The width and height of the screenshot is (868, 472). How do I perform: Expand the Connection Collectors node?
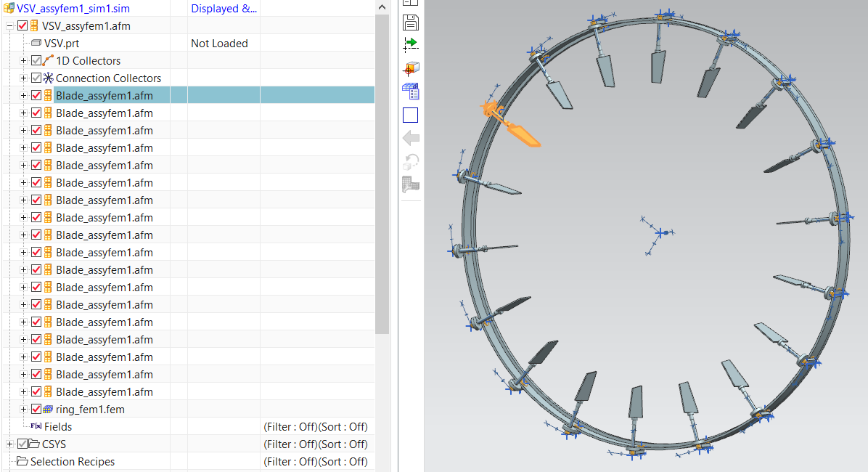pyautogui.click(x=23, y=78)
